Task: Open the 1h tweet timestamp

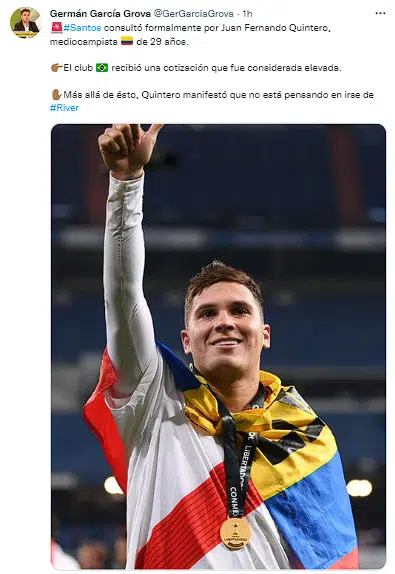Action: [247, 14]
